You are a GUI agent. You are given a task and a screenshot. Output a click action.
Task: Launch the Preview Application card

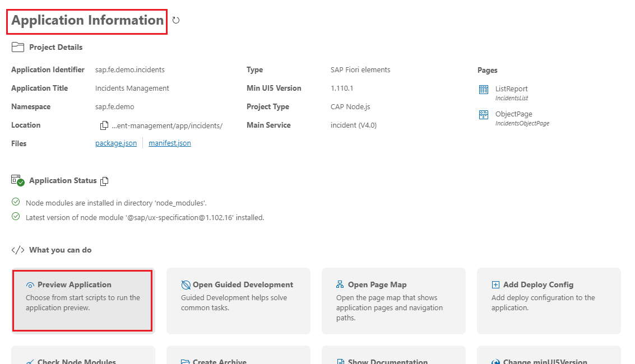pyautogui.click(x=83, y=301)
